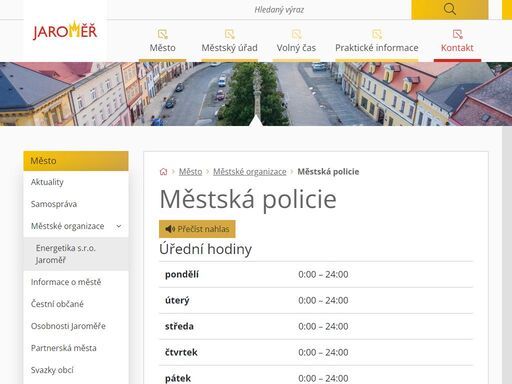Click pondělí hours 0:00 – 24:00

tap(323, 274)
